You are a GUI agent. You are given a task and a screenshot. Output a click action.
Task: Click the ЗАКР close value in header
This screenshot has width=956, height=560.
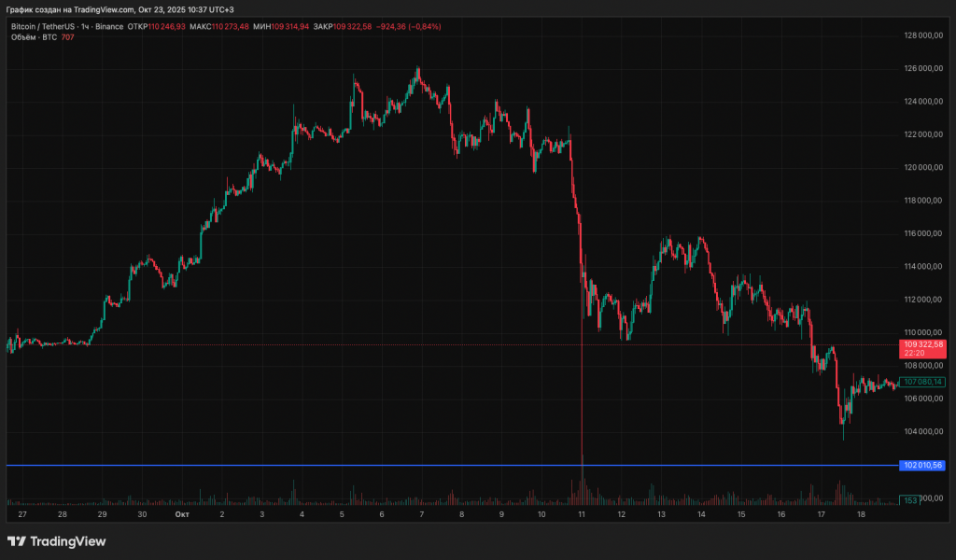tap(353, 26)
